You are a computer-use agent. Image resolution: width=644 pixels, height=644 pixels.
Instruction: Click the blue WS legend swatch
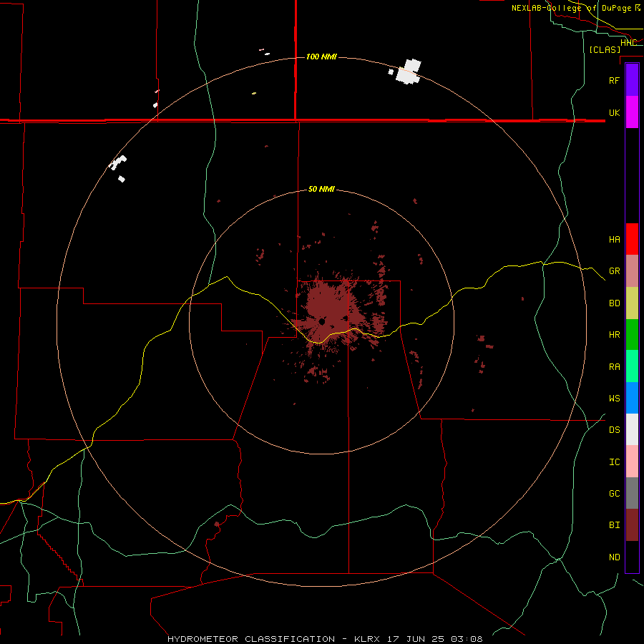[x=632, y=398]
